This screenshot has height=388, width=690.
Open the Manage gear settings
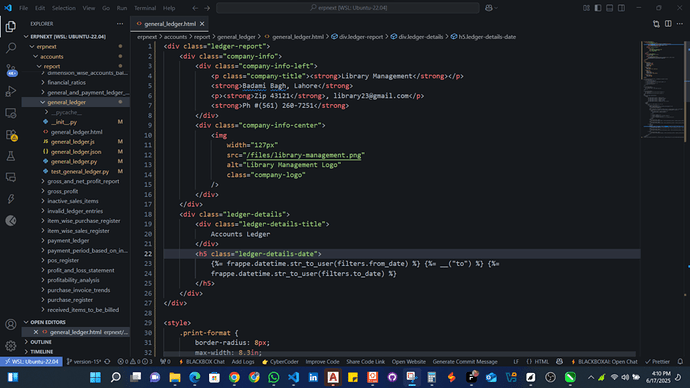(x=11, y=346)
